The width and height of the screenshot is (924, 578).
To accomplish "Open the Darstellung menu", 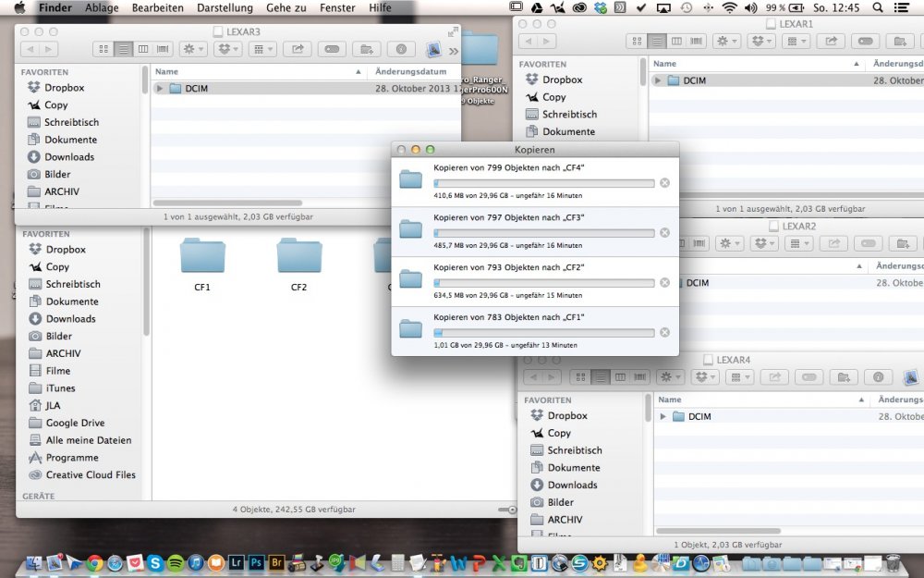I will (225, 7).
